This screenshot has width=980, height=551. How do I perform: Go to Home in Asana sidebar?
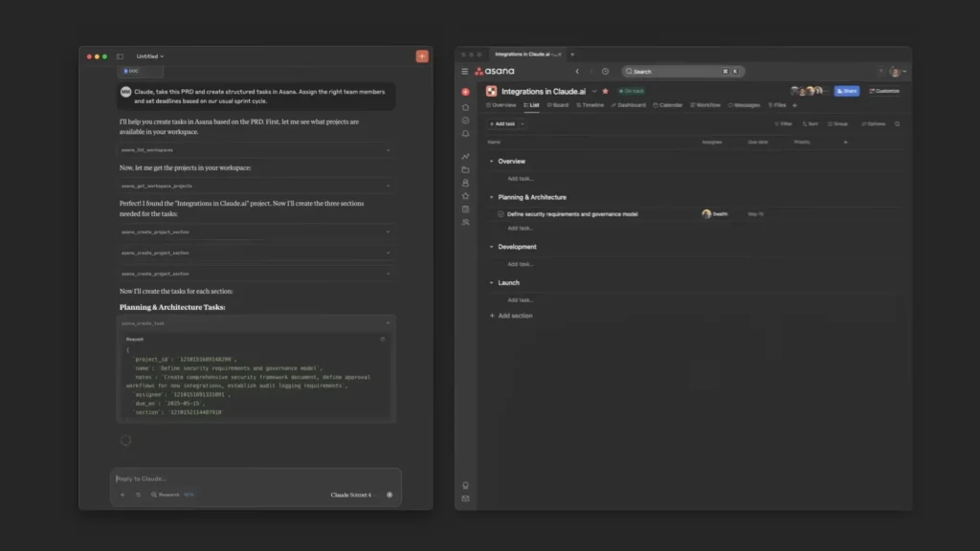tap(466, 107)
